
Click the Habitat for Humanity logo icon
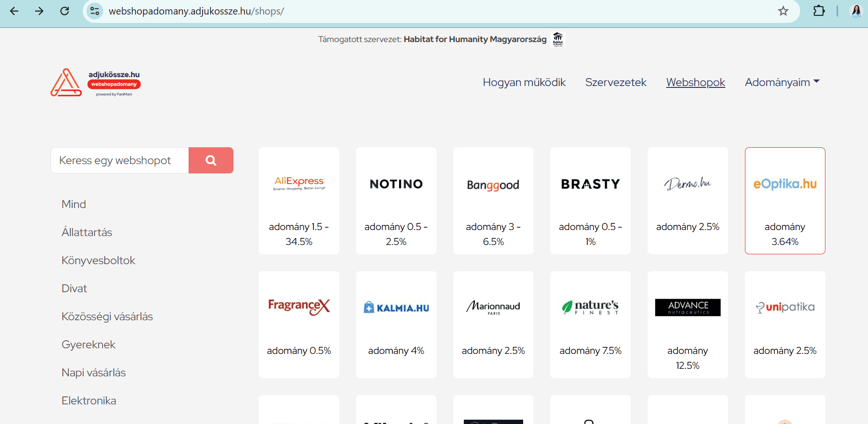[x=558, y=39]
